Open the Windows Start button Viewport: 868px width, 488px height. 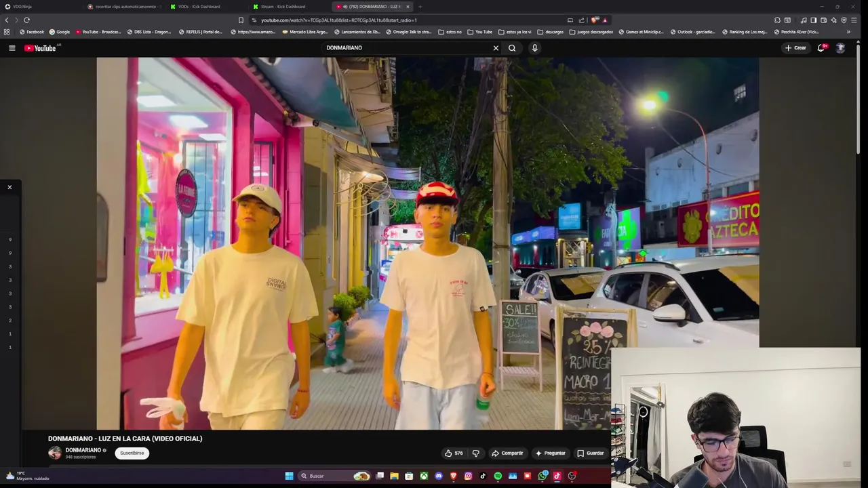[289, 476]
